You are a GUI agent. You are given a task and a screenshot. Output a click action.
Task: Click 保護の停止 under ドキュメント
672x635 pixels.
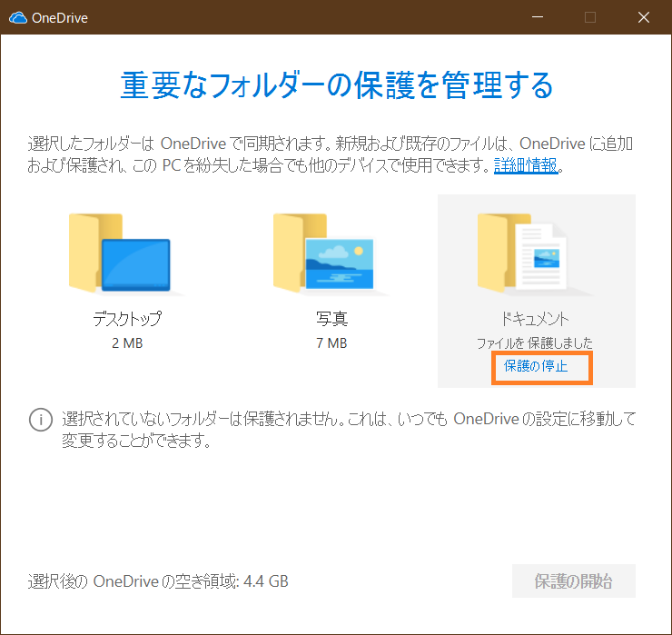point(536,366)
